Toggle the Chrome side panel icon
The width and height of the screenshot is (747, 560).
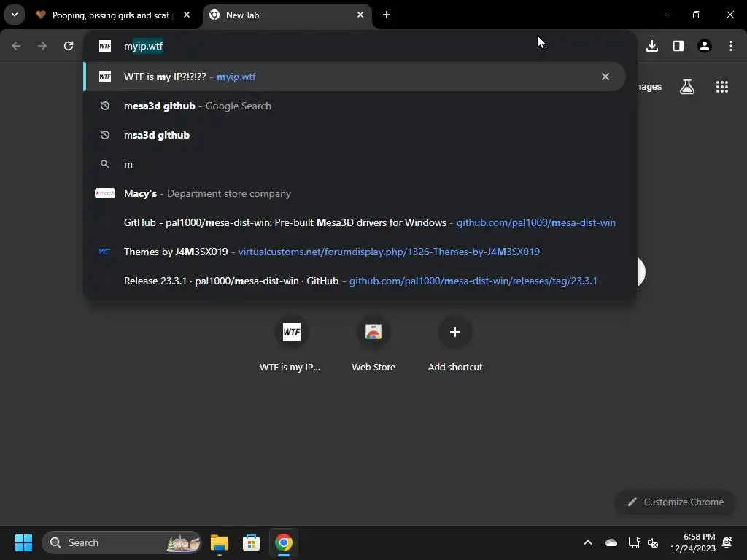[678, 46]
